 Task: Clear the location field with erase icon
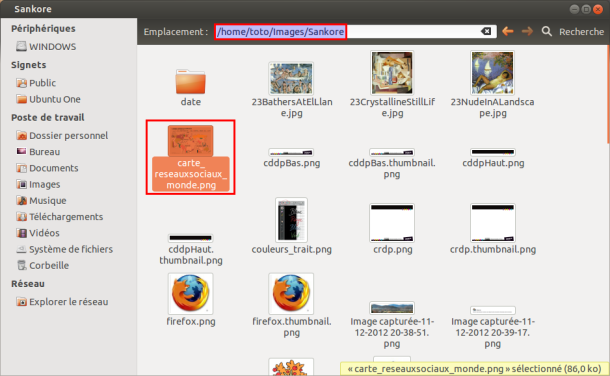pyautogui.click(x=486, y=31)
